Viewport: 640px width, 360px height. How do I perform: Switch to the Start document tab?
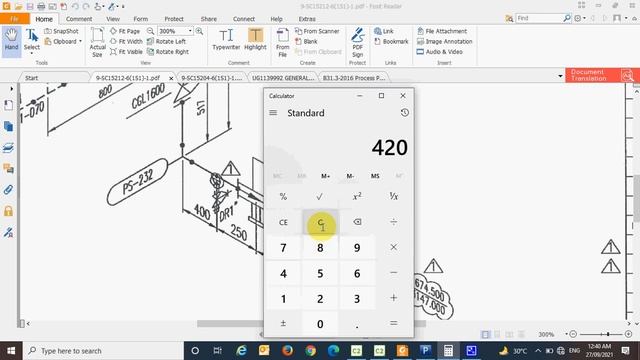pyautogui.click(x=31, y=78)
